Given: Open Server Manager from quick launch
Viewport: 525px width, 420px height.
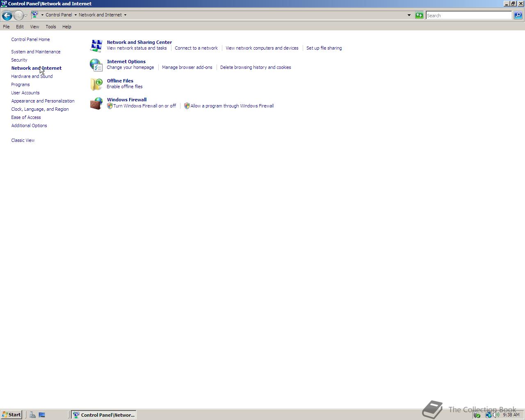Looking at the screenshot, I should pyautogui.click(x=32, y=415).
